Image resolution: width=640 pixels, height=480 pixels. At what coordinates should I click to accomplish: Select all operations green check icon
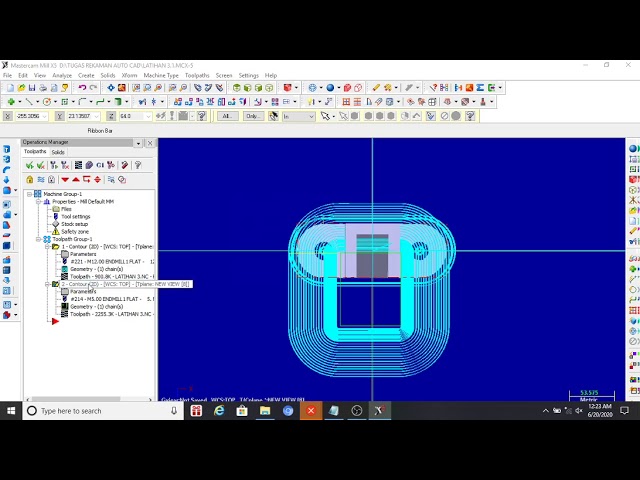(29, 165)
